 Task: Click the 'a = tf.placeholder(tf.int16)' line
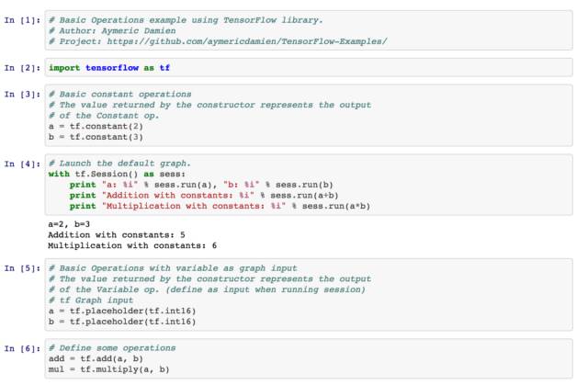[121, 311]
